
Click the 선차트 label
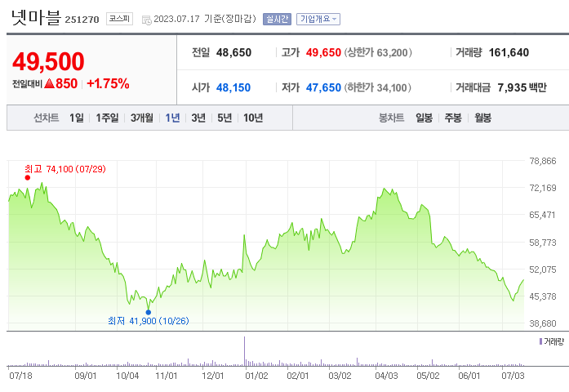point(46,118)
